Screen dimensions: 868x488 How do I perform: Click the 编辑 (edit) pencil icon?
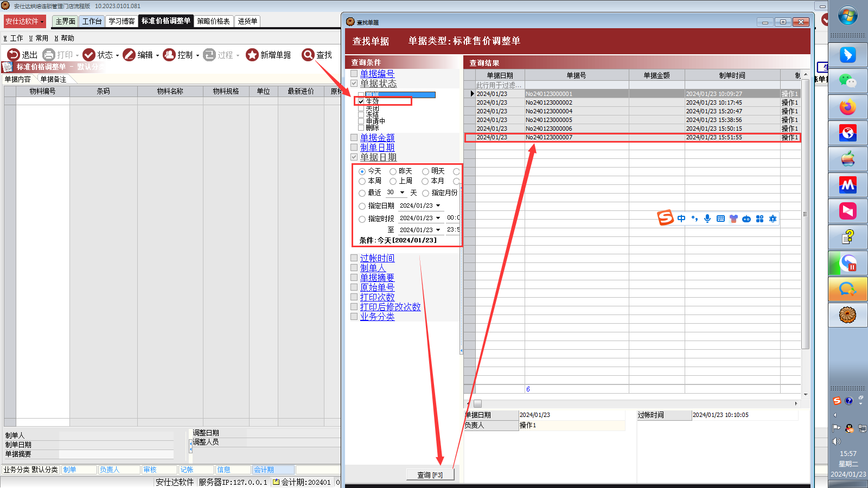click(129, 55)
